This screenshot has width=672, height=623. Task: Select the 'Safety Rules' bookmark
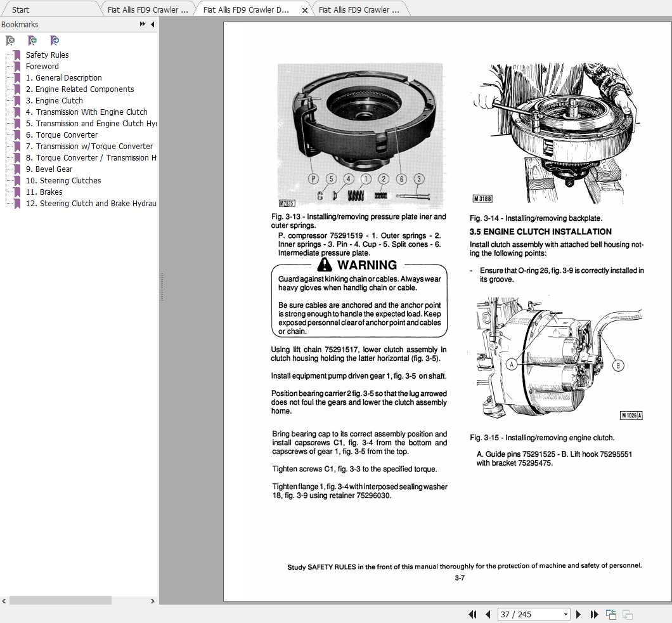[x=47, y=55]
